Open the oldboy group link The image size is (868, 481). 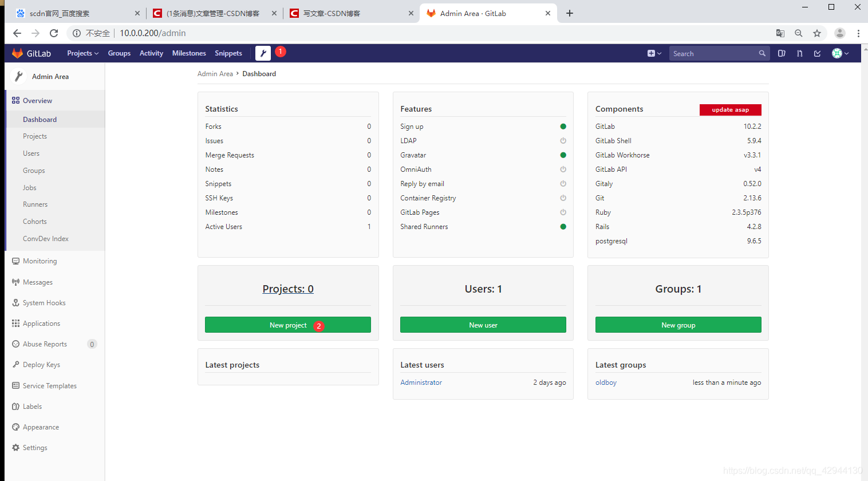coord(606,383)
